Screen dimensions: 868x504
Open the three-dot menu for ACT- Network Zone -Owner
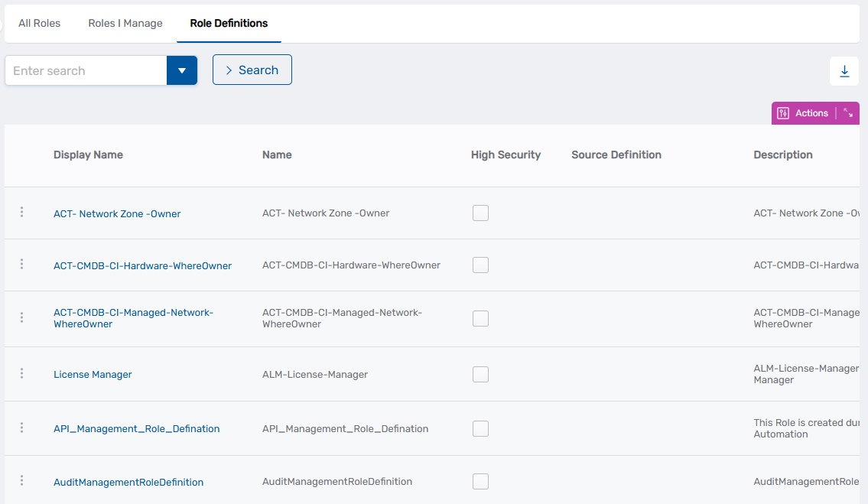(21, 213)
